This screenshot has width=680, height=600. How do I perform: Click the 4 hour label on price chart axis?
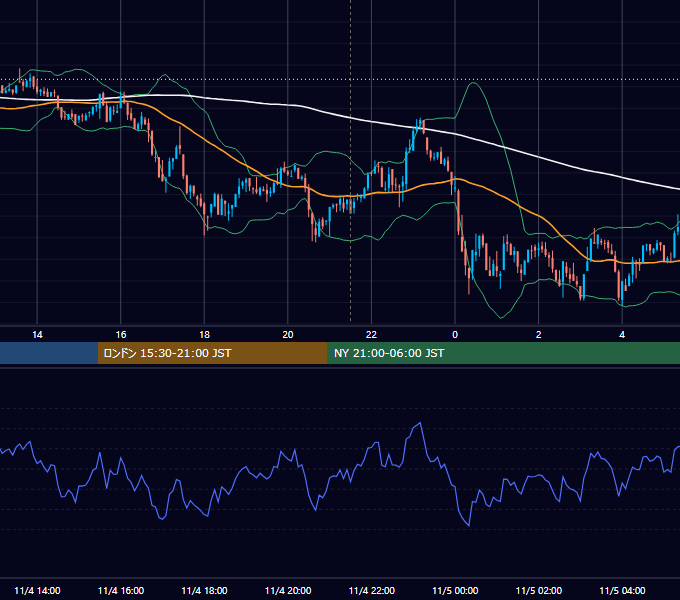[622, 335]
